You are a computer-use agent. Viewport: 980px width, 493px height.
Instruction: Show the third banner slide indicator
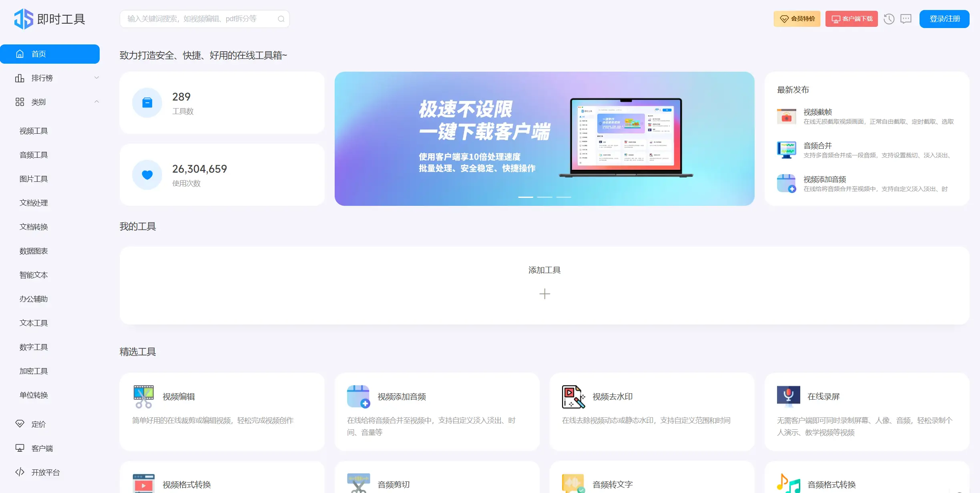(563, 197)
